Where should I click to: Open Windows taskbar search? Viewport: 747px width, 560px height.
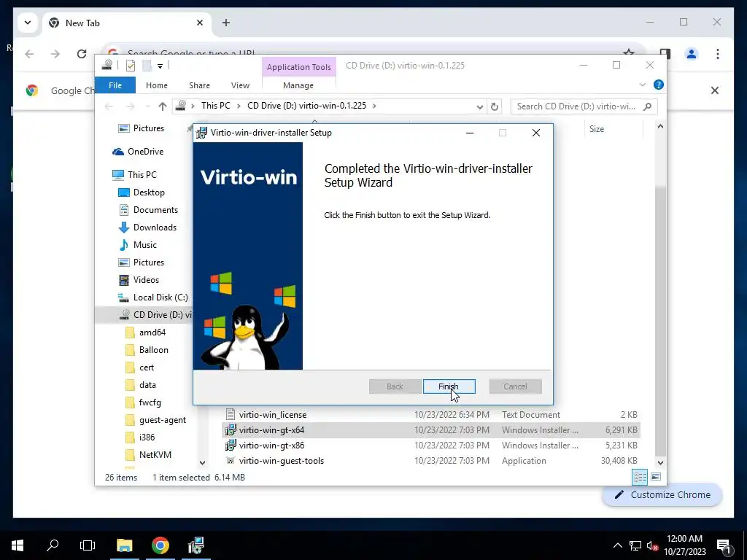point(53,545)
